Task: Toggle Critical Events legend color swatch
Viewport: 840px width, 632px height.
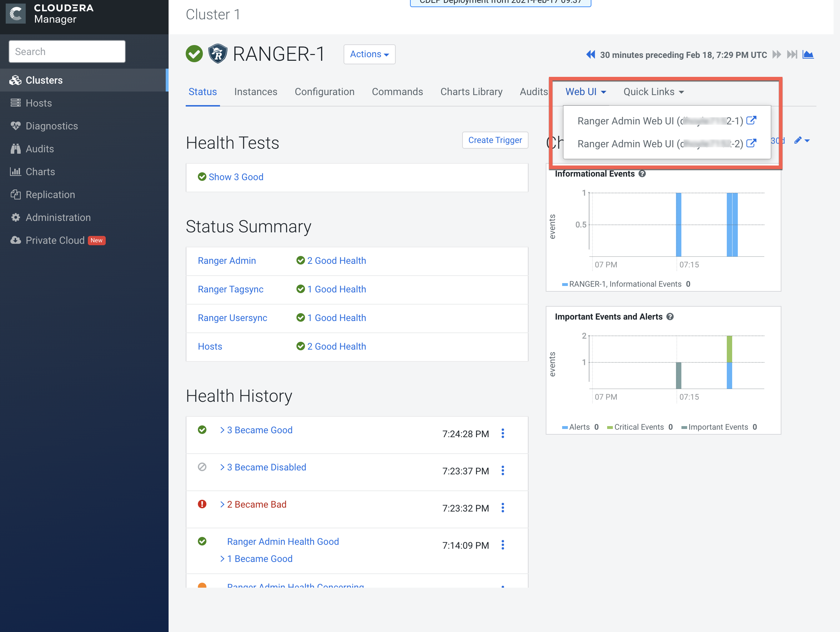Action: pos(610,427)
